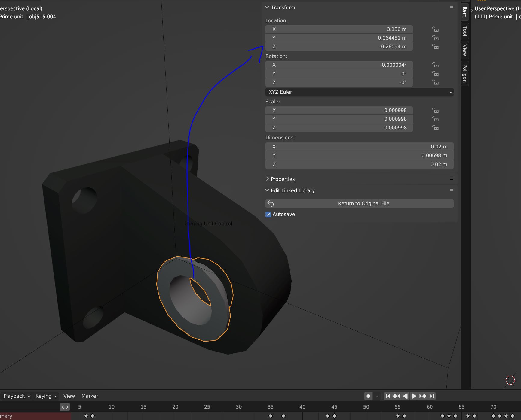Open the XYZ Euler rotation mode dropdown
The height and width of the screenshot is (420, 521).
359,92
